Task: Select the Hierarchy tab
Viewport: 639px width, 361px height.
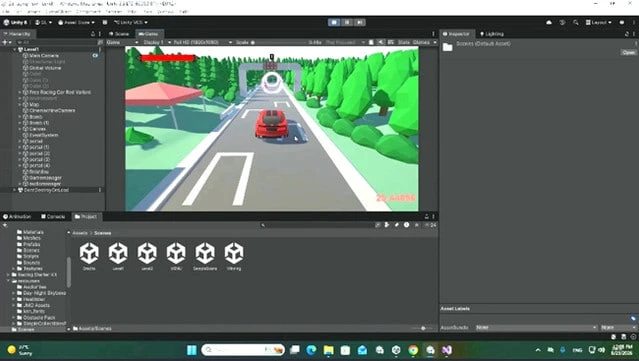Action: pyautogui.click(x=17, y=34)
